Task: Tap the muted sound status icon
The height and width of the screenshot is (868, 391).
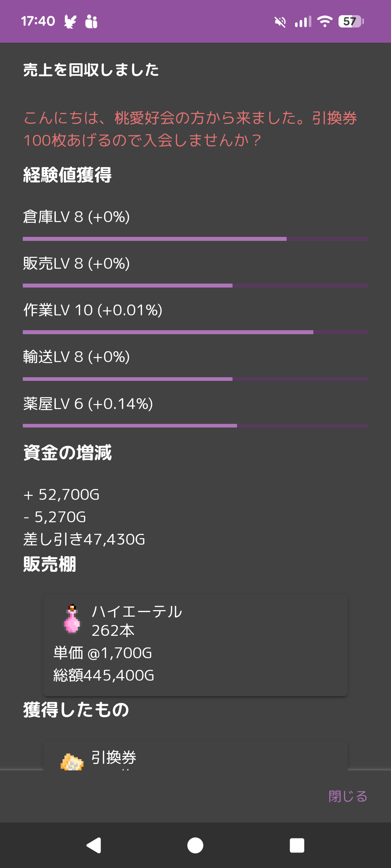Action: [x=280, y=22]
